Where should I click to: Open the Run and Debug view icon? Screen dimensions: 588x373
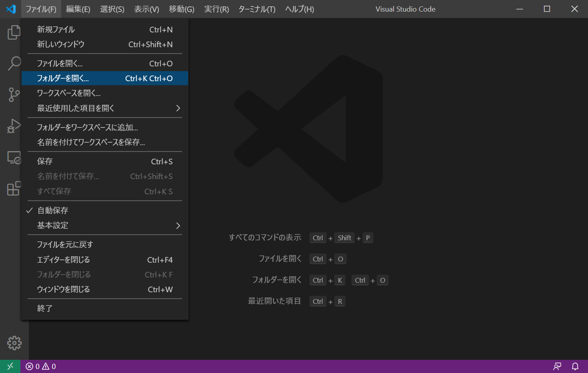[x=14, y=126]
